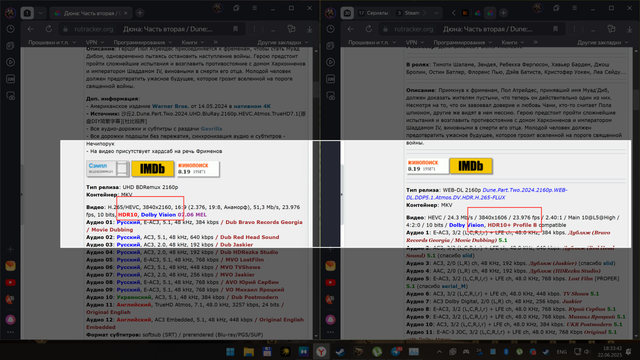Expand the tab groups dropdown in the right window
Image resolution: width=640 pixels, height=360 pixels.
point(436,13)
